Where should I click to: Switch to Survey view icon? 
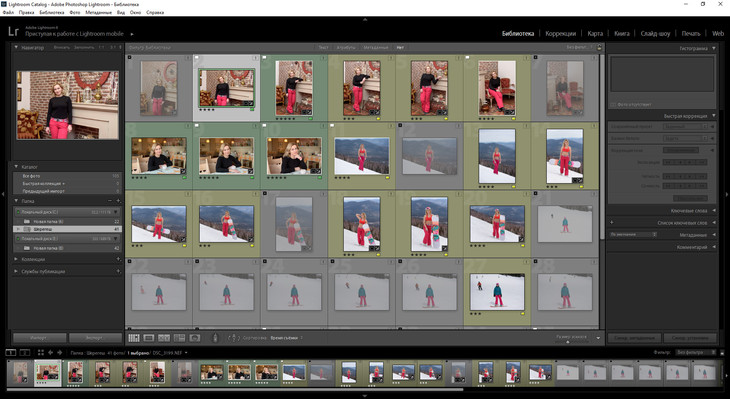pyautogui.click(x=179, y=338)
